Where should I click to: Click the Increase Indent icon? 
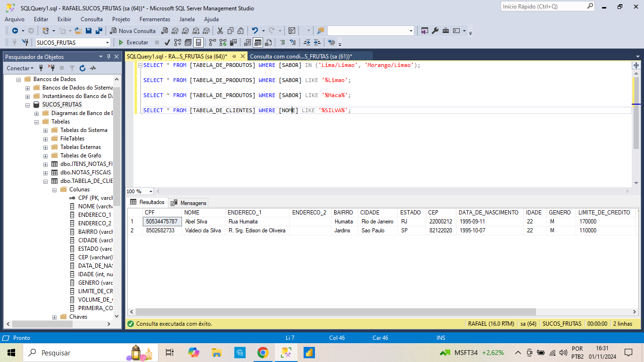317,42
